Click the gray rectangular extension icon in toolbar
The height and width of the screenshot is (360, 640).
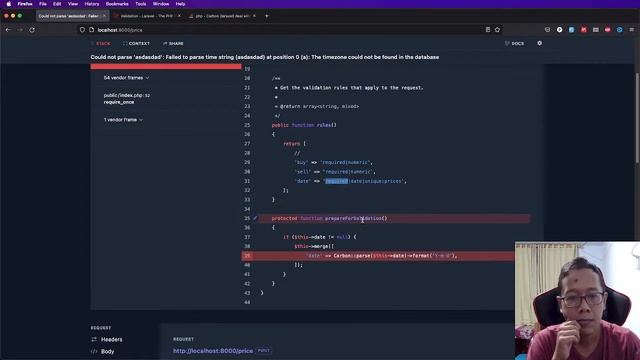pos(596,29)
